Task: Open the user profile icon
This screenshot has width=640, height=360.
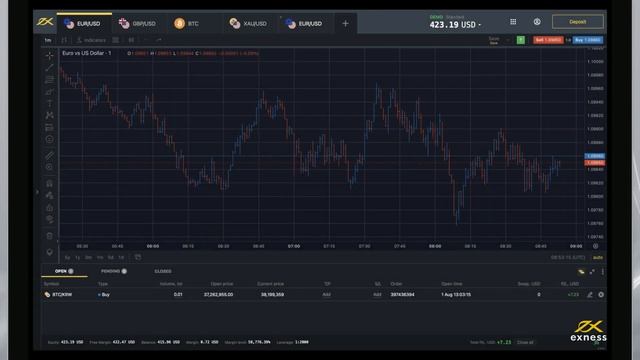Action: 537,22
